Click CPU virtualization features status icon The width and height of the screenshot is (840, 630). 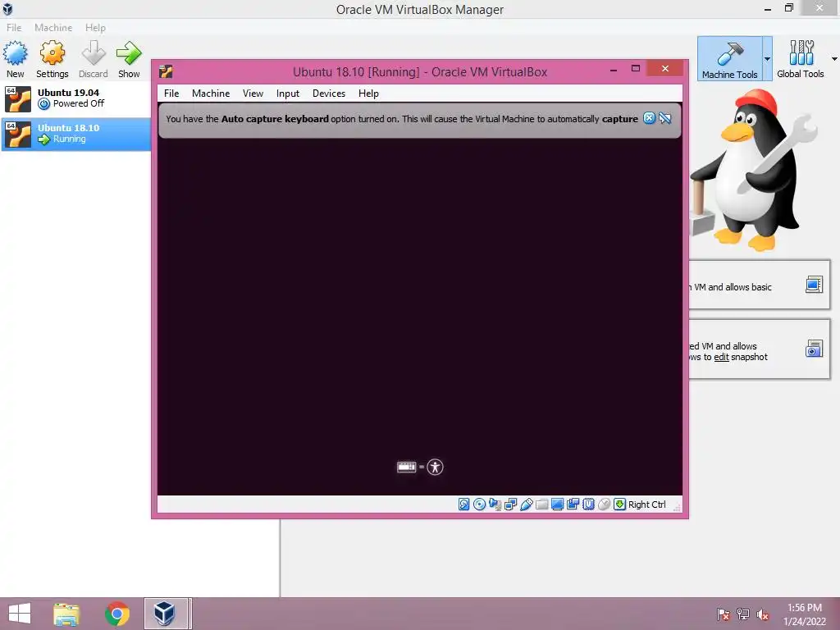(x=588, y=504)
